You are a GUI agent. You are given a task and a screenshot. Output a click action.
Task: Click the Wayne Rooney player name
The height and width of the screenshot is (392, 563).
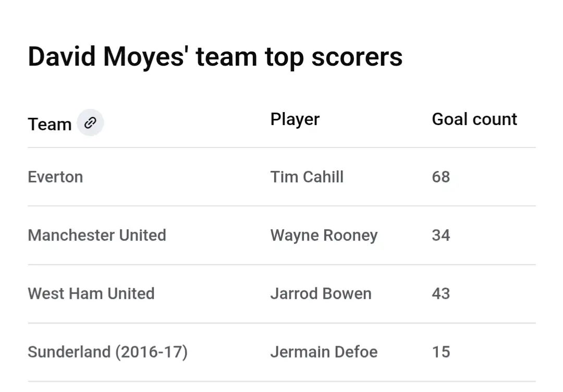pyautogui.click(x=324, y=235)
